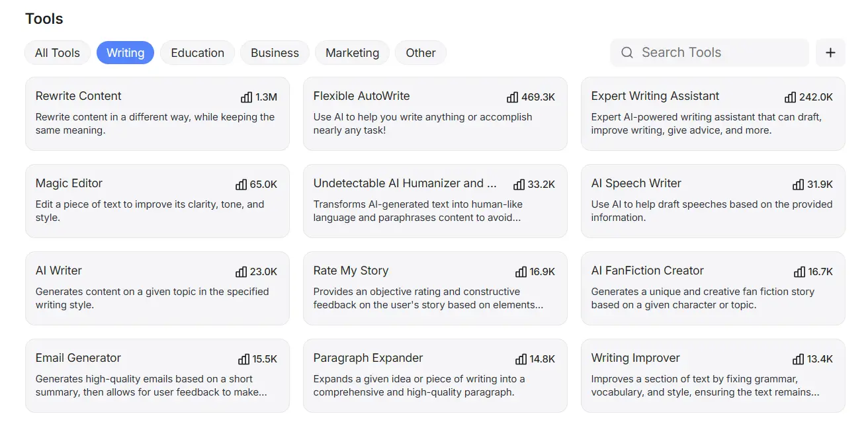Click usage stats icon on Magic Editor
This screenshot has width=868, height=422.
pos(241,185)
